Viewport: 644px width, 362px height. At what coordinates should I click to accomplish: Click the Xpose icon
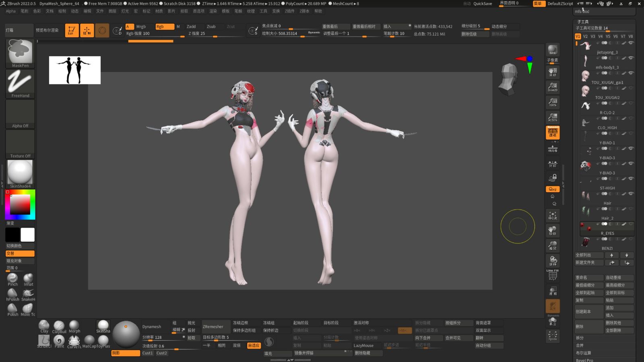tap(553, 335)
